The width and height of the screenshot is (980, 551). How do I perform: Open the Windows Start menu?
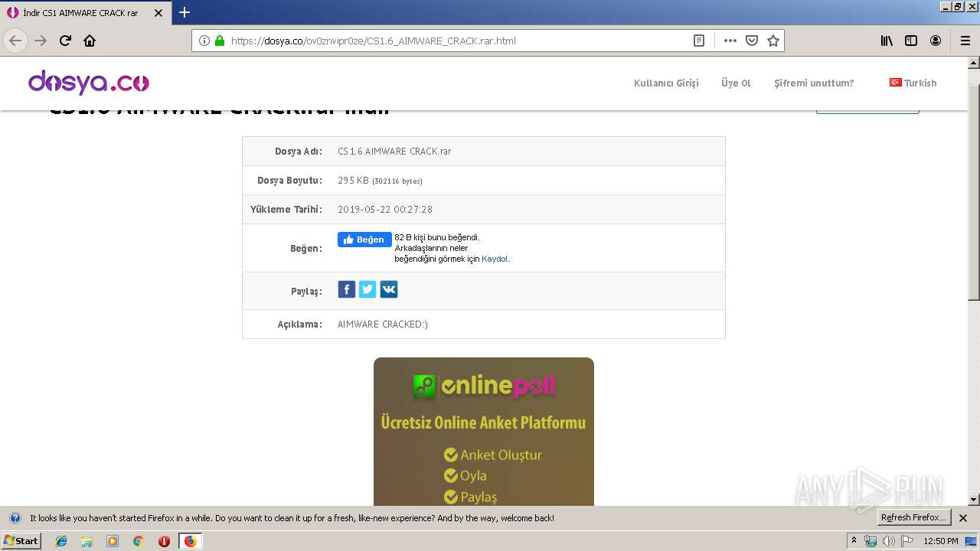pyautogui.click(x=21, y=540)
